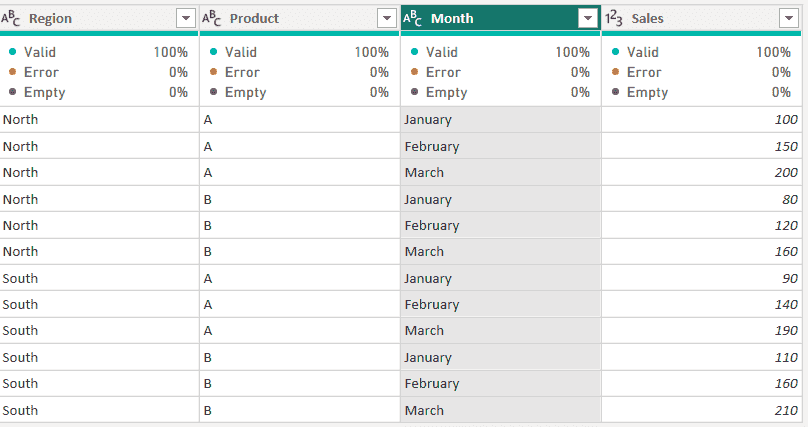Click Empty 0% in the Sales quality stats
The width and height of the screenshot is (808, 427).
point(701,92)
